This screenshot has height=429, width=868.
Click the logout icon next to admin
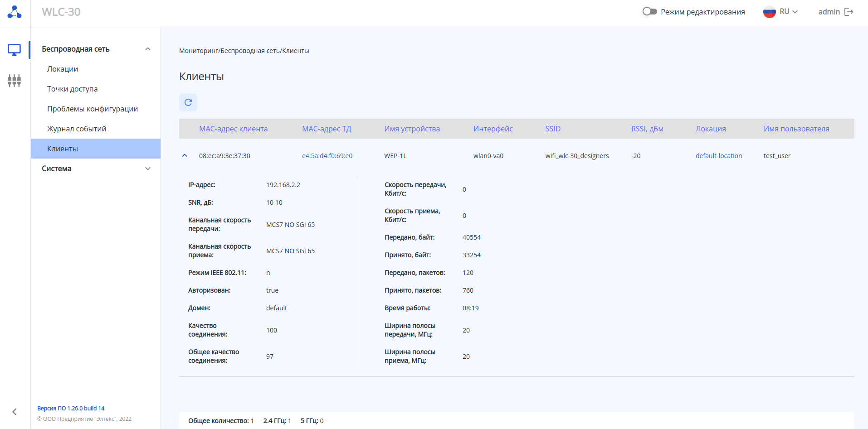click(x=849, y=12)
